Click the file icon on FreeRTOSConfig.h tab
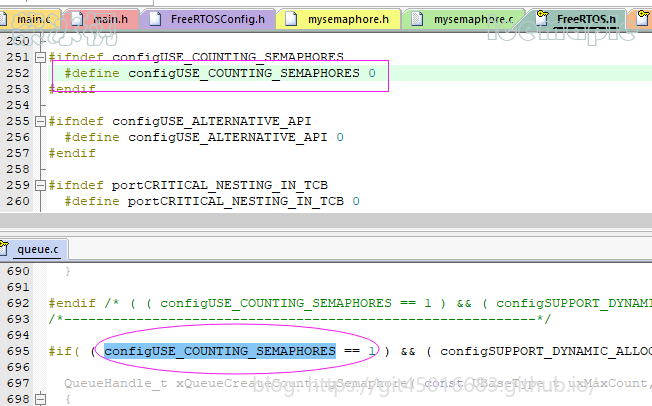The width and height of the screenshot is (652, 406). tap(155, 18)
